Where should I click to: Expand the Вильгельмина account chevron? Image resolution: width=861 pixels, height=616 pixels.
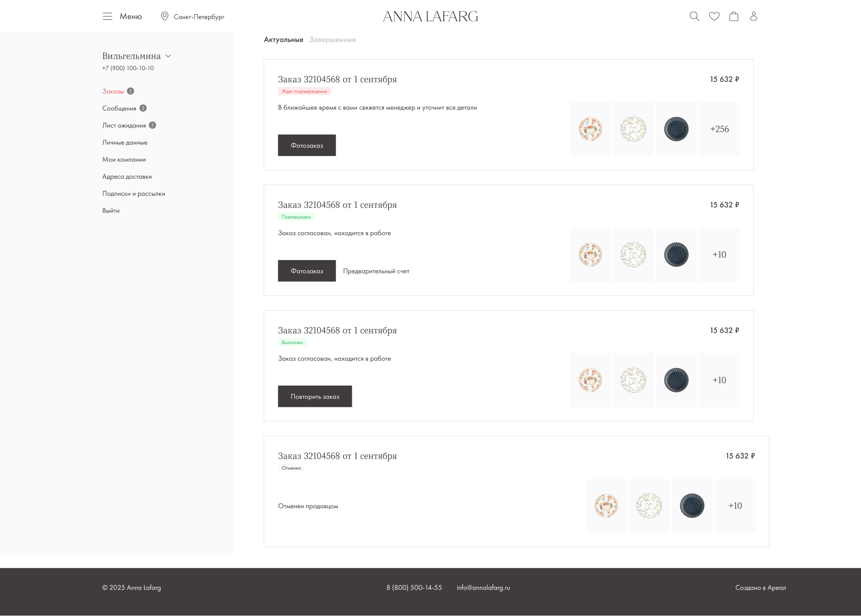168,56
